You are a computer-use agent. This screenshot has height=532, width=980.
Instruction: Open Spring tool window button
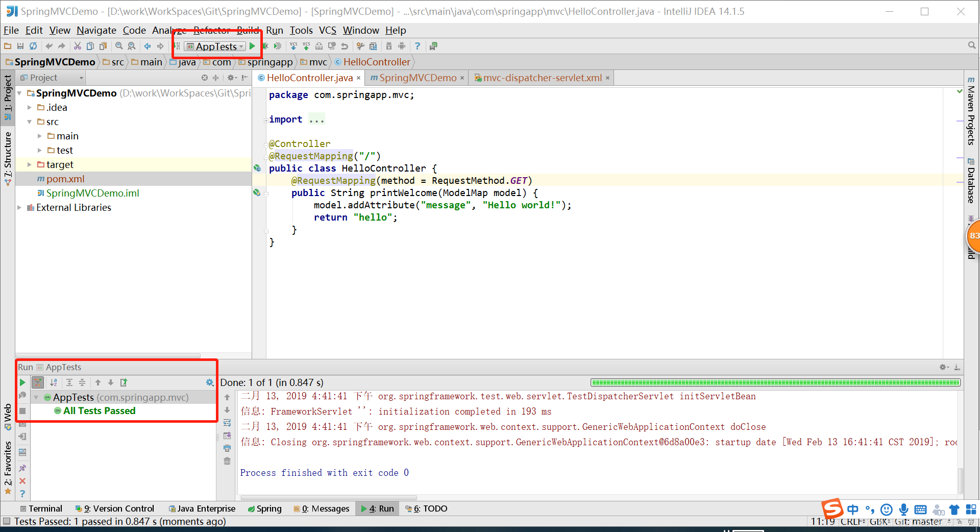[264, 509]
